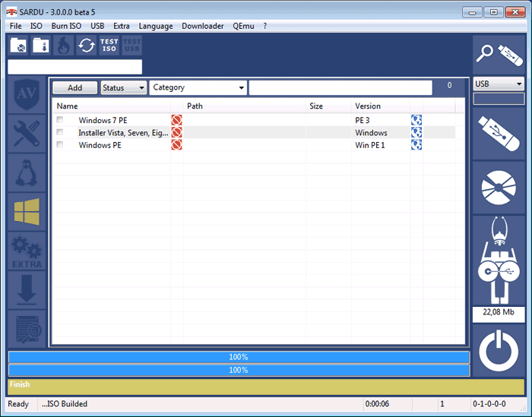This screenshot has width=532, height=417.
Task: Click the refresh arrows toolbar icon
Action: 86,45
